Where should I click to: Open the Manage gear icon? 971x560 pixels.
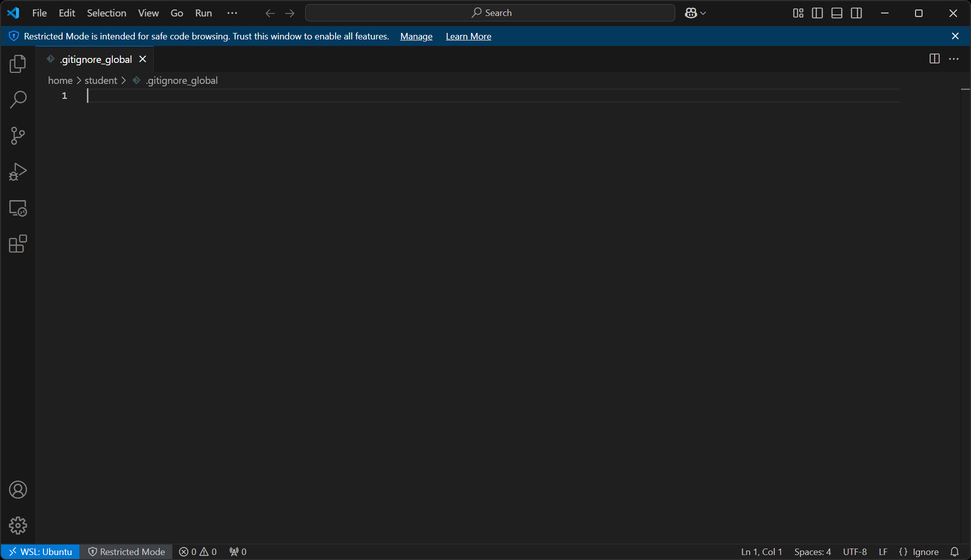(18, 526)
